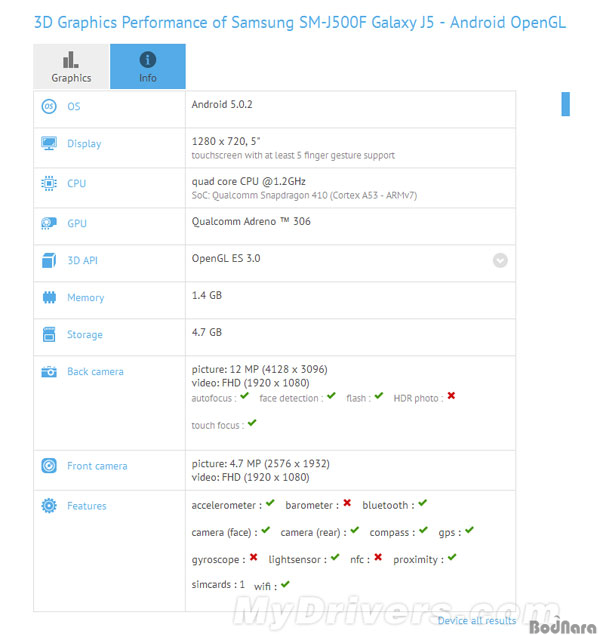Viewport: 600px width, 637px height.
Task: Click the Storage drive icon
Action: (49, 334)
